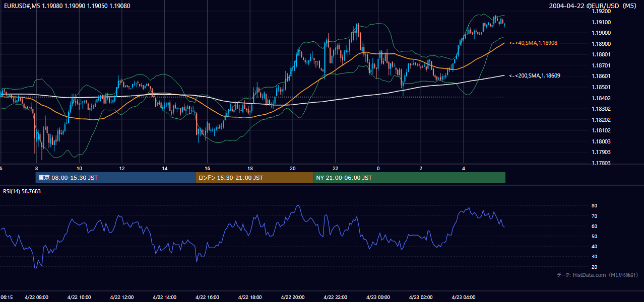Click the bottom time label 4/23 04:00

pyautogui.click(x=463, y=297)
